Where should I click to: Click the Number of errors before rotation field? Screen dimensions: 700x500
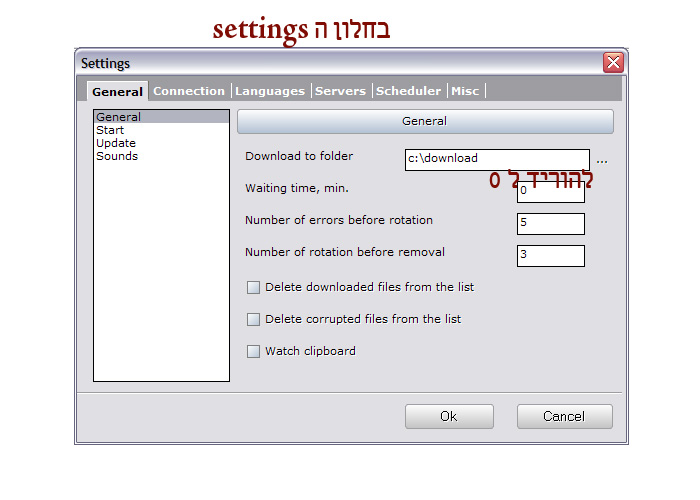point(550,223)
